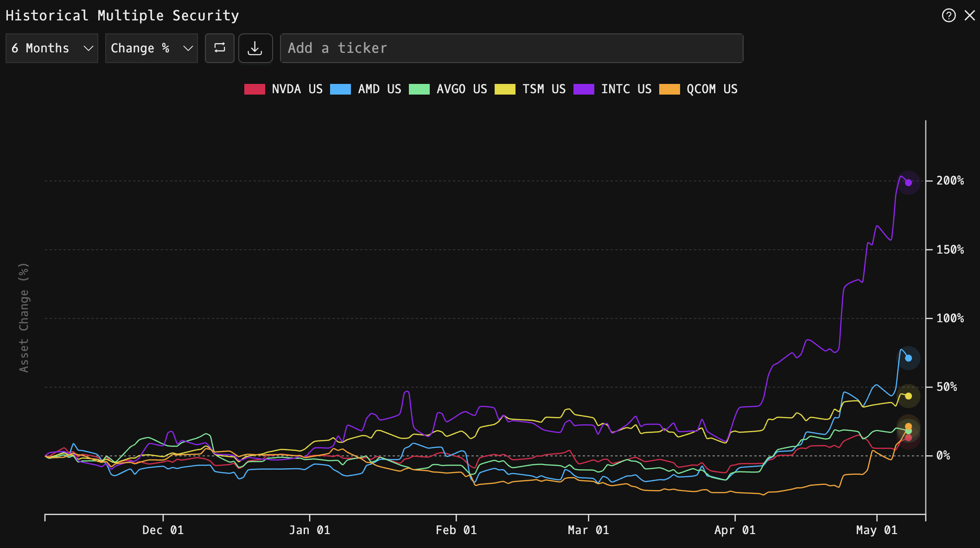Click the purple INTC US legend swatch

tap(584, 89)
